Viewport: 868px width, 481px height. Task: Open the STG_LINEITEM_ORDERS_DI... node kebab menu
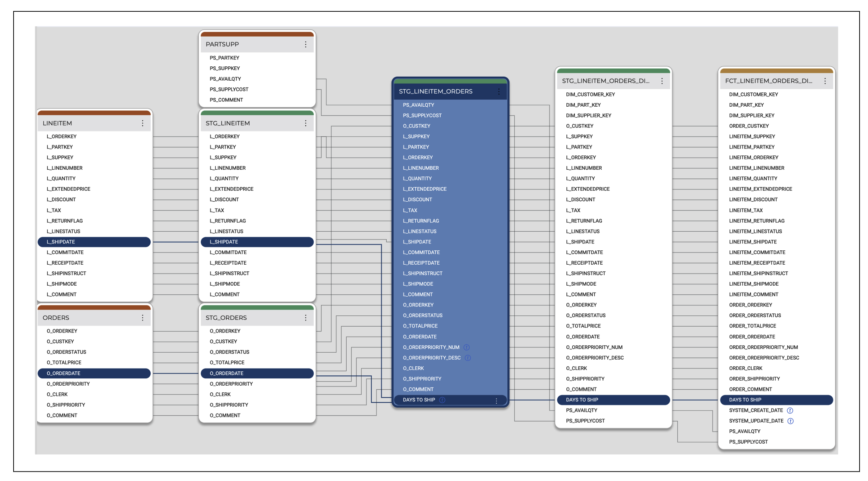click(x=662, y=81)
